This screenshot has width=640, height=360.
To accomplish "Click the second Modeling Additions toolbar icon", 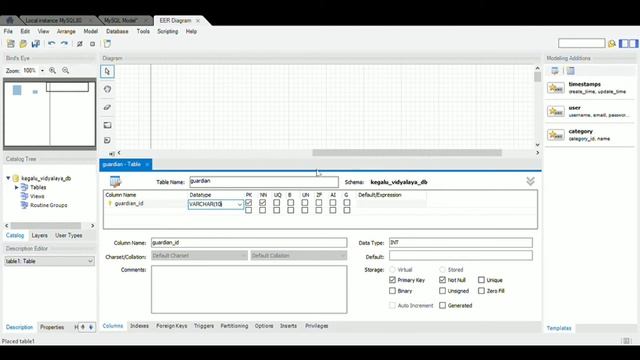I will (571, 71).
